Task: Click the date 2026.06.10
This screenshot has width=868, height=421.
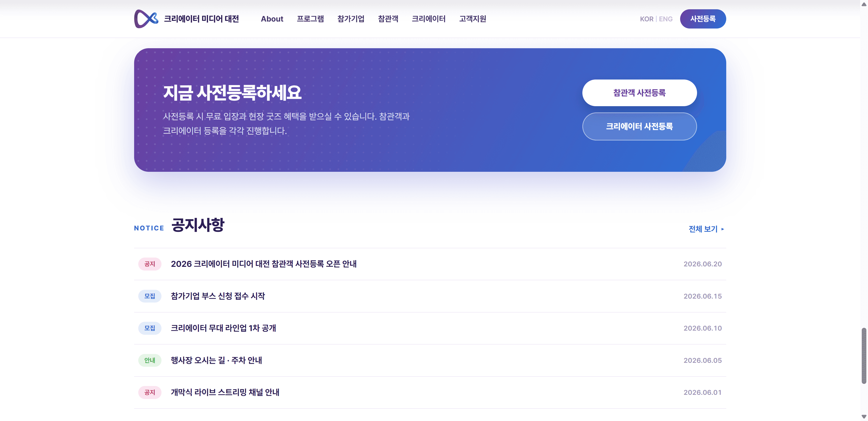Action: (703, 328)
